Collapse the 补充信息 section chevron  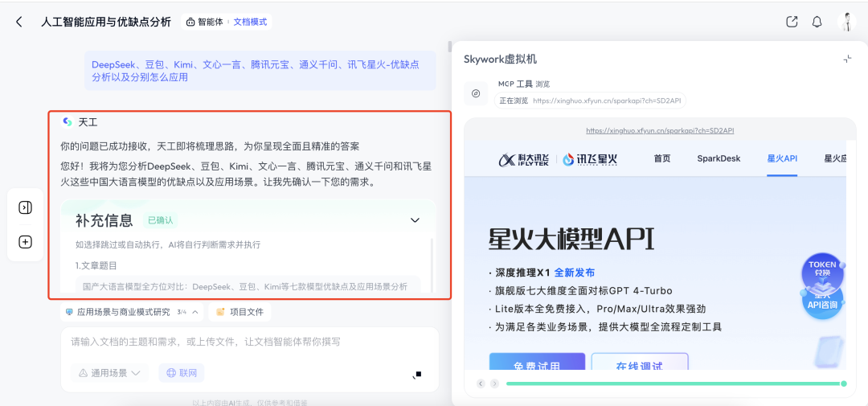(415, 220)
